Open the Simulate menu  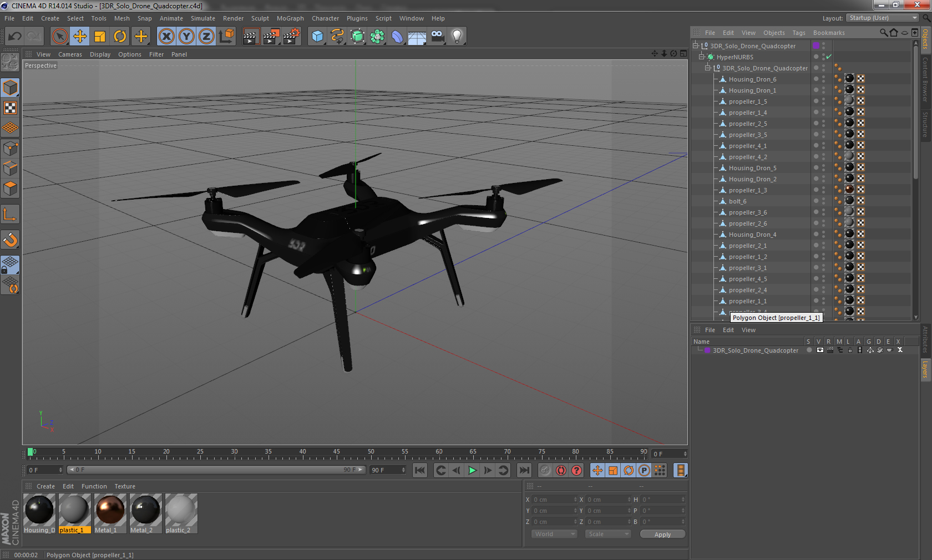point(203,18)
